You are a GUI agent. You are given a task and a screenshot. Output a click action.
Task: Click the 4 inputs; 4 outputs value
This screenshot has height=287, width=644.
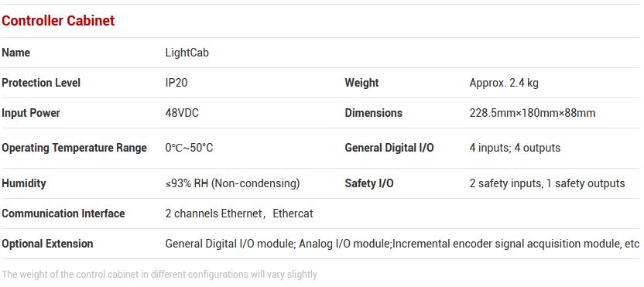tap(515, 148)
